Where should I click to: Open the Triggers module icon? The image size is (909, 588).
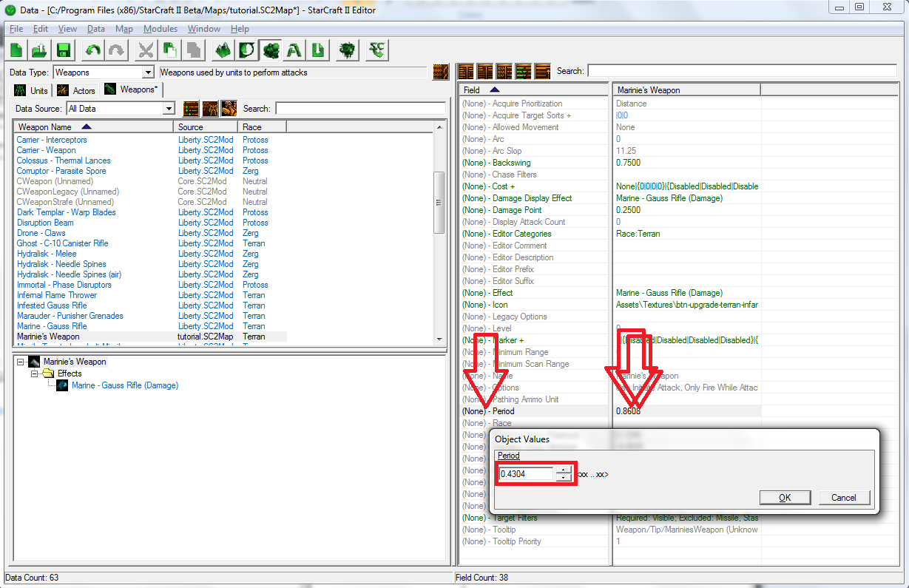pyautogui.click(x=246, y=50)
